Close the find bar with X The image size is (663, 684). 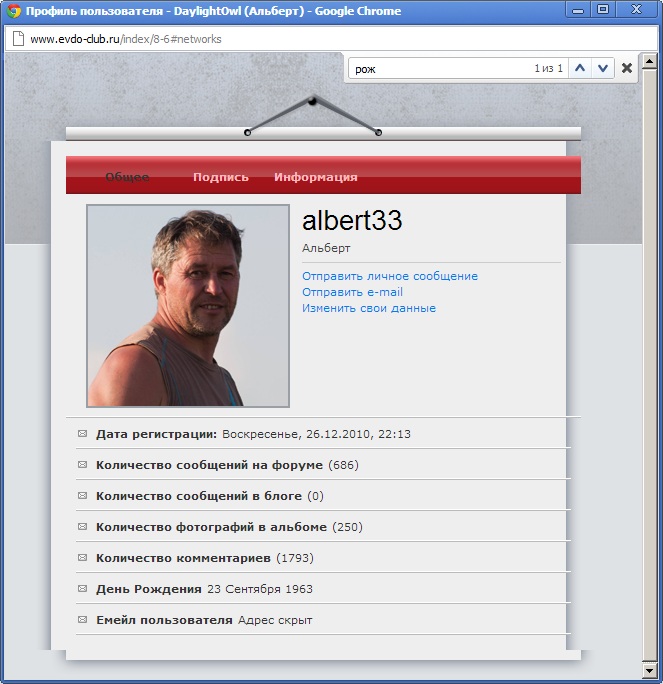click(x=627, y=68)
